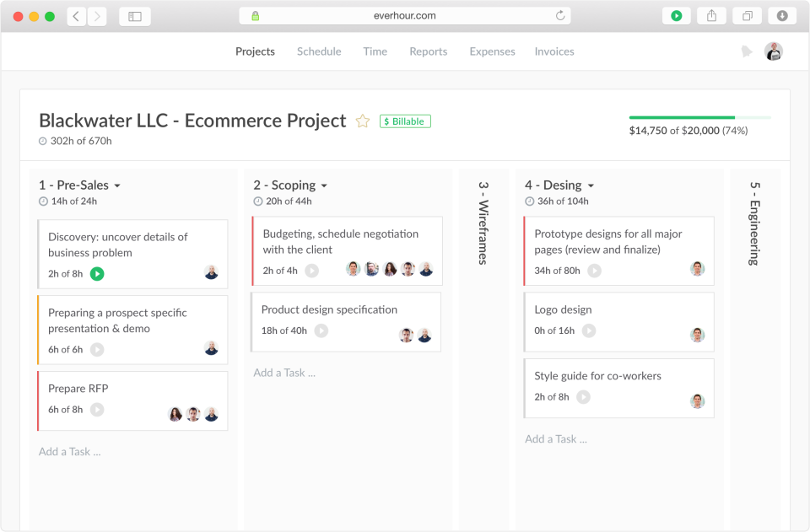Click Add a Task in Scoping column
This screenshot has height=532, width=810.
[x=284, y=373]
